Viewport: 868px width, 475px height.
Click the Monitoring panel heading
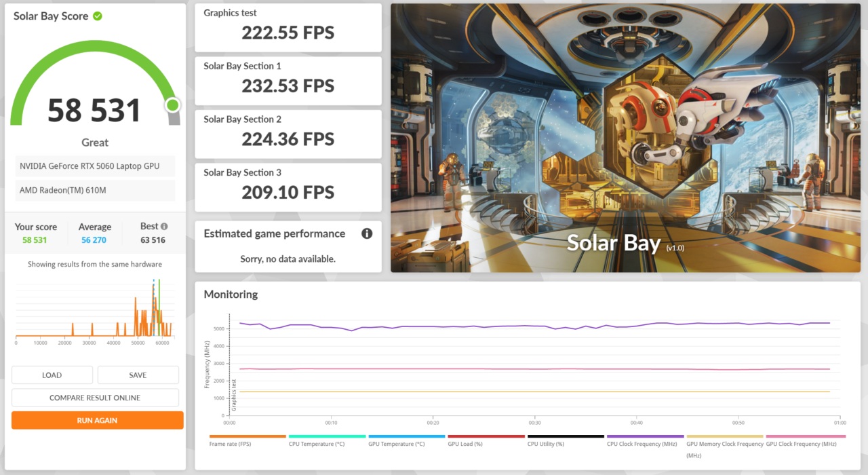tap(231, 294)
